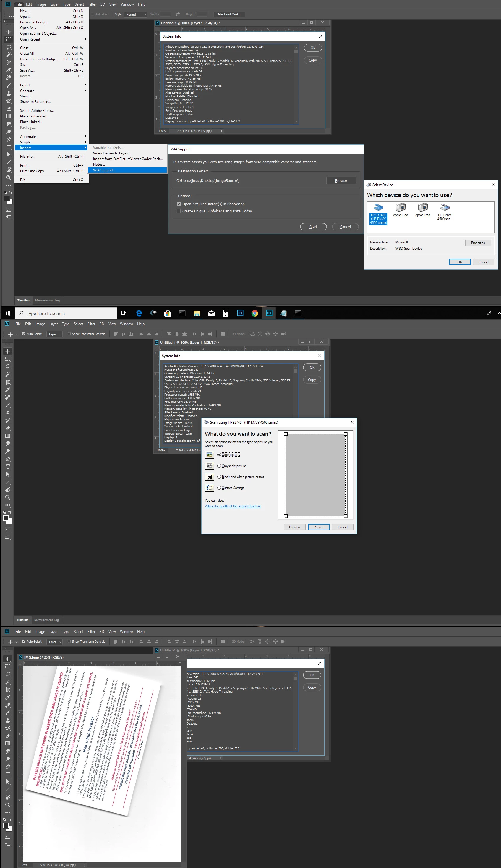Viewport: 501px width, 868px height.
Task: Pick the HP ENVY 4500 seri... device icon
Action: pos(445,212)
